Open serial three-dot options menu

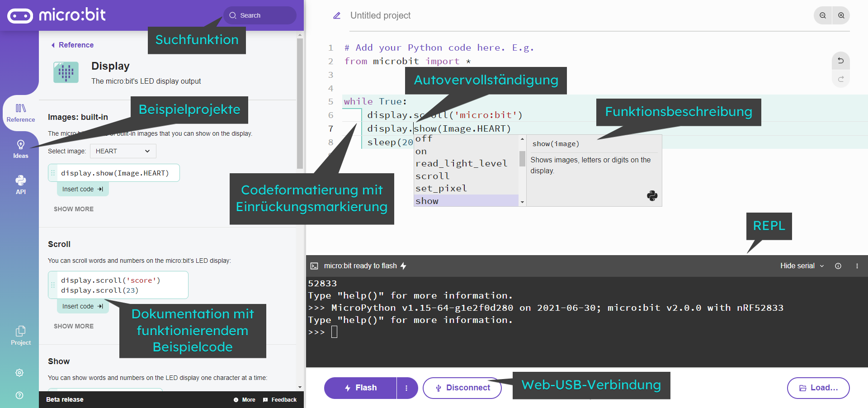click(x=857, y=266)
